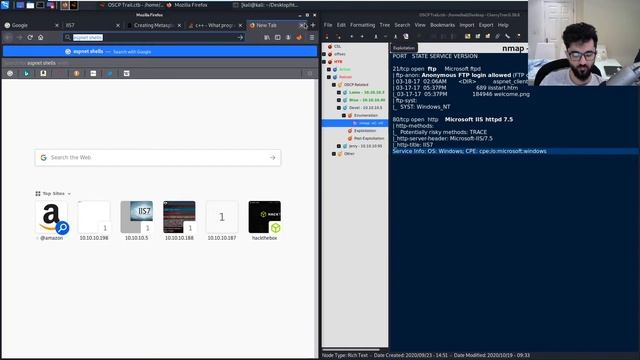The image size is (640, 360).
Task: Collapse the Retired tree node
Action: [329, 77]
